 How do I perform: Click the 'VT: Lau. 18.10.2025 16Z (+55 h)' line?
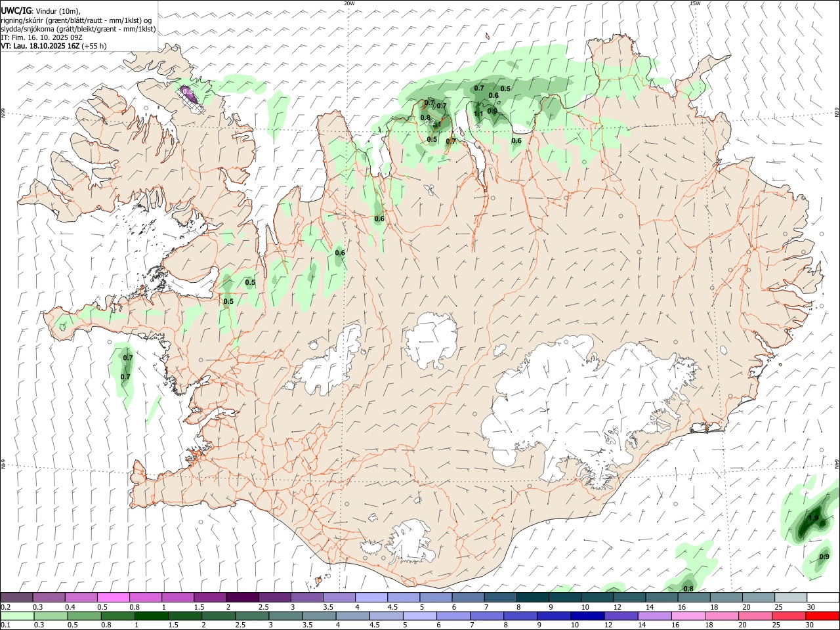pos(53,46)
